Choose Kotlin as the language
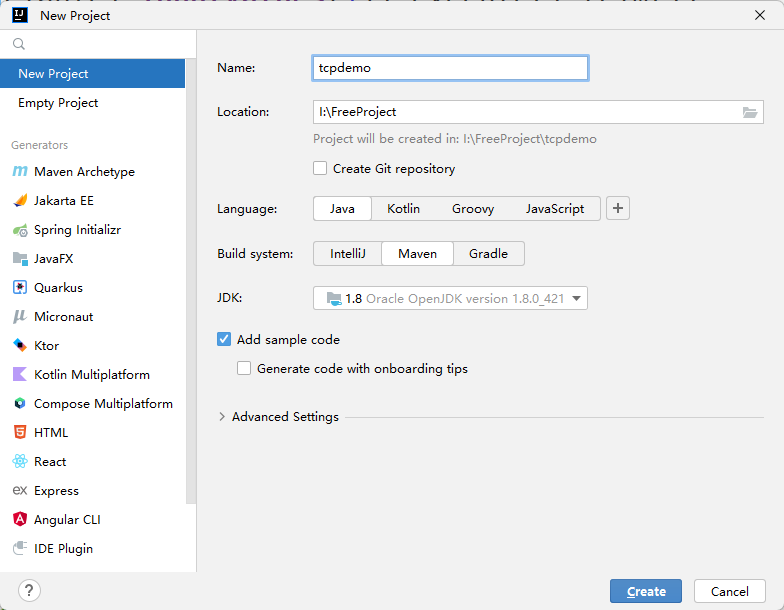 point(403,209)
